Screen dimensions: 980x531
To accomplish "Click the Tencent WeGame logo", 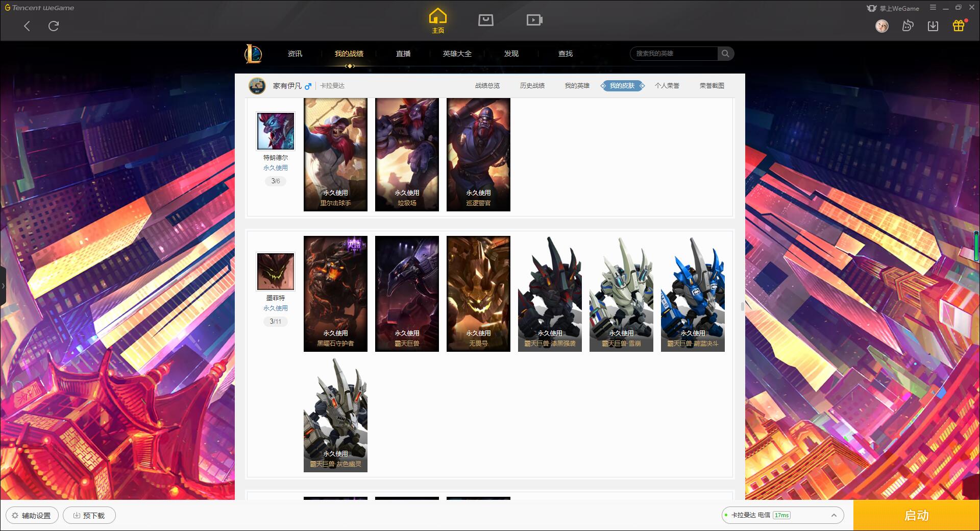I will click(x=39, y=8).
